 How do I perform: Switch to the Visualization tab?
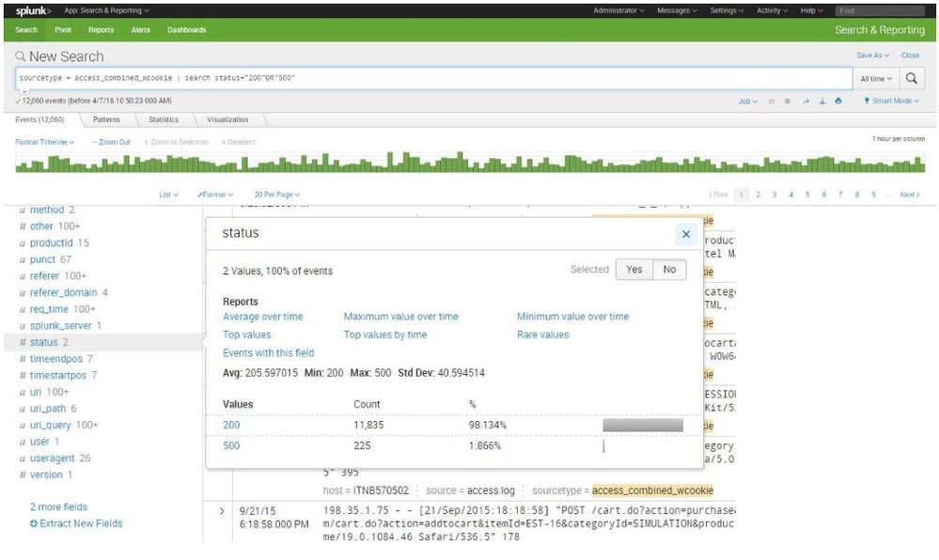227,119
